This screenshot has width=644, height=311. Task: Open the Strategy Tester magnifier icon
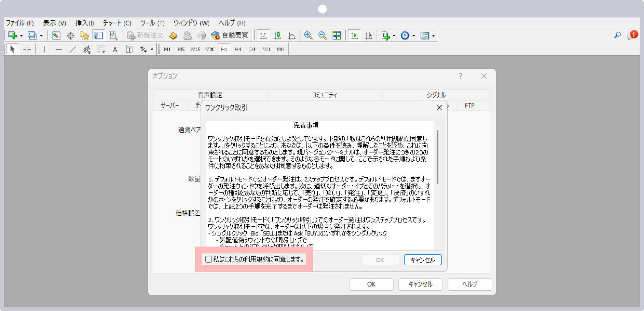tap(113, 35)
